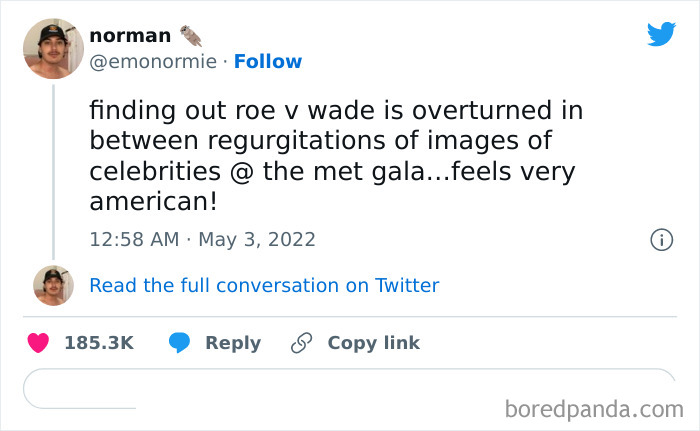The height and width of the screenshot is (431, 700).
Task: Open the 12:58 AM May 3, 2022 timestamp
Action: [x=202, y=240]
